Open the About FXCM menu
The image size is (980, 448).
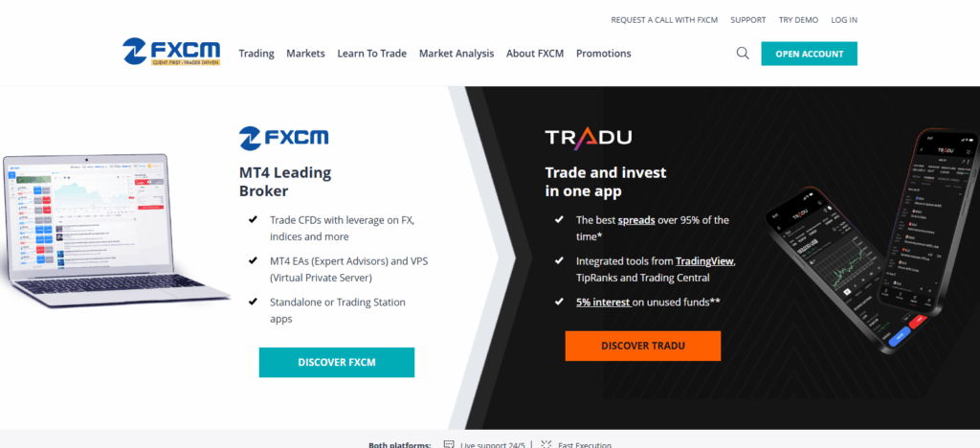pyautogui.click(x=535, y=54)
